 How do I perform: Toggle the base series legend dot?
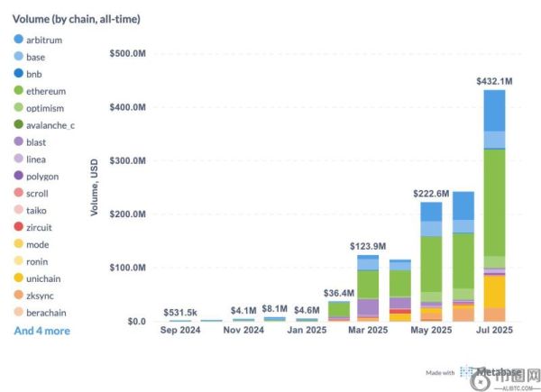coord(19,57)
